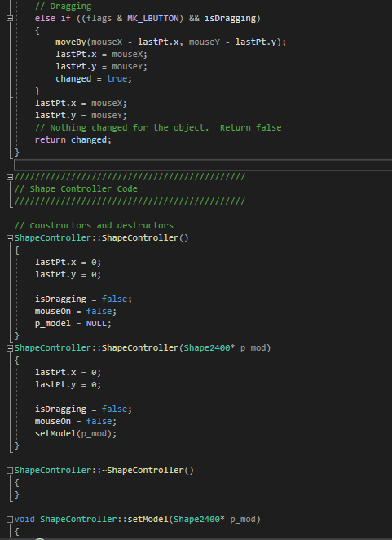Click "lastPt.y = mouseY;" above the Nothing changed comment

pos(81,115)
